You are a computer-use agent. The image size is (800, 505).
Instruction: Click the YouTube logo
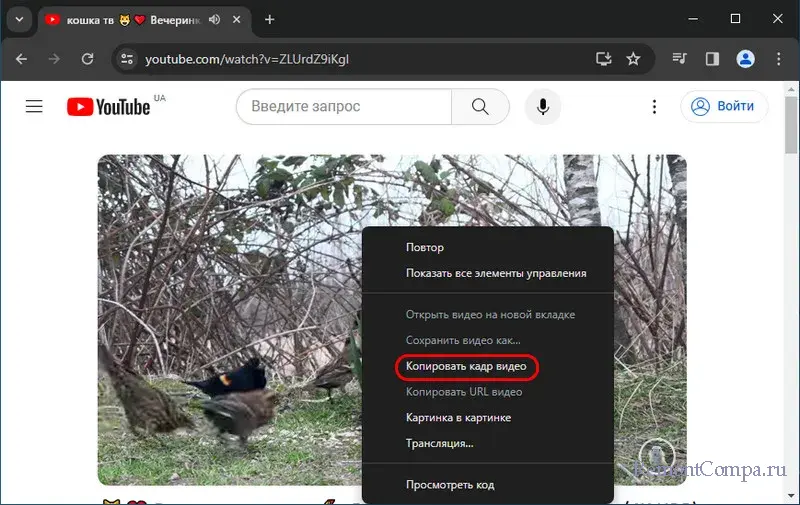pyautogui.click(x=109, y=106)
